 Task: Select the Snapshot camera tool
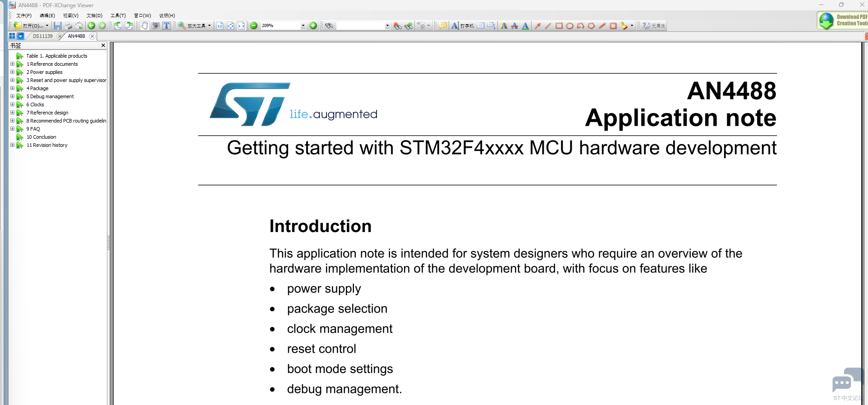156,26
